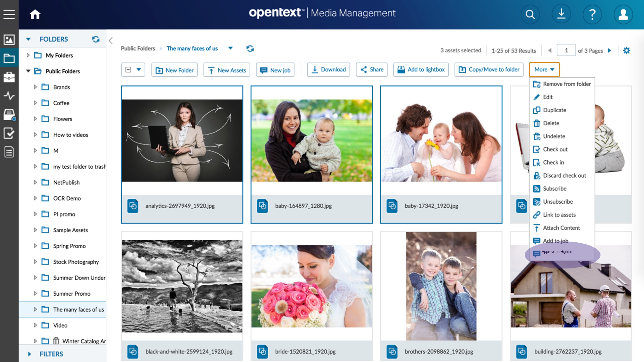Open the user profile icon
Image resolution: width=644 pixels, height=362 pixels.
[x=623, y=14]
